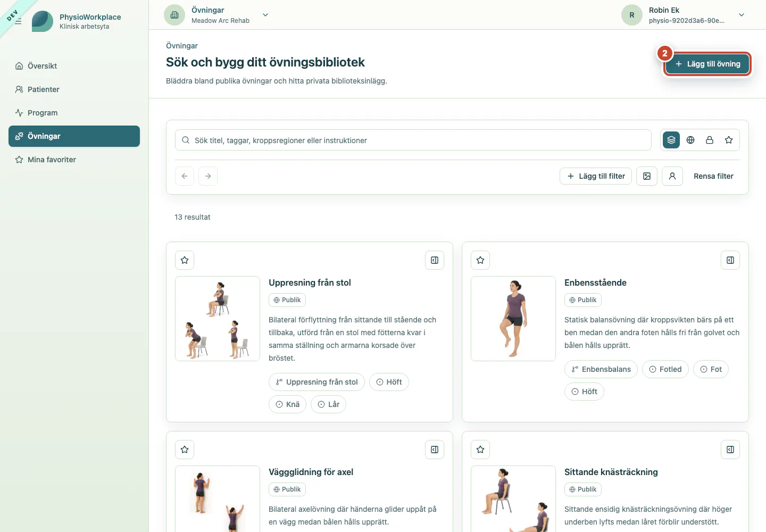Go to next results page arrow
The image size is (766, 532).
point(208,176)
